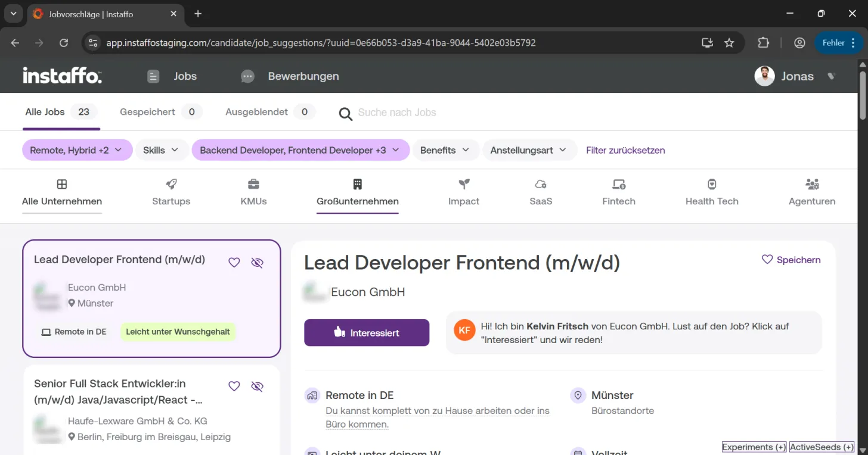Screen dimensions: 868x455
Task: Bookmark this page with the star
Action: click(x=729, y=43)
